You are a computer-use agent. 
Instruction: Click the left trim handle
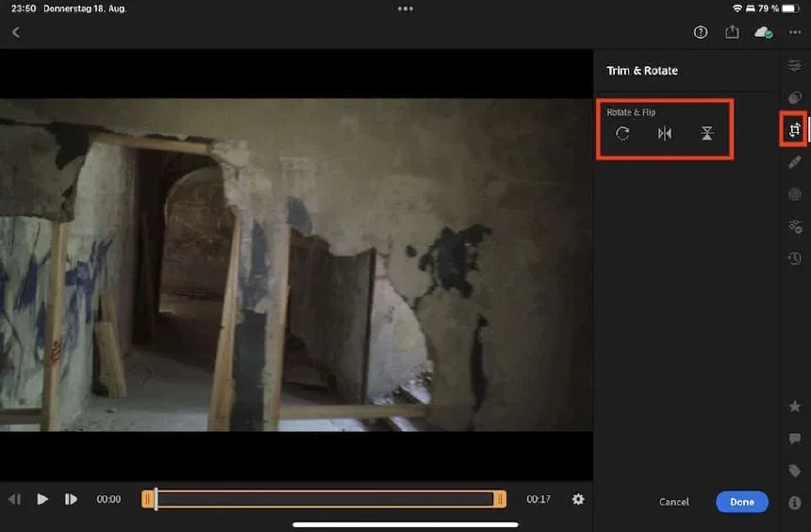[x=147, y=499]
